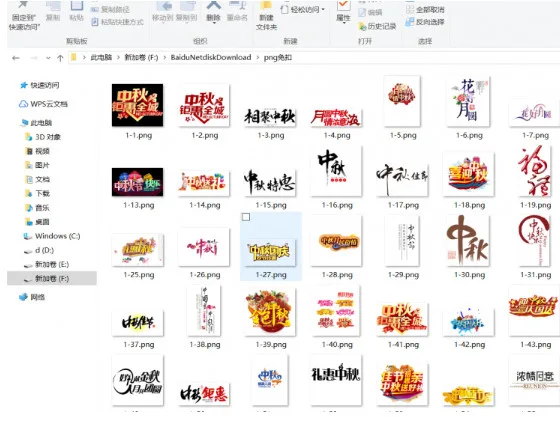The height and width of the screenshot is (422, 560).
Task: Tick the checkbox on 1-27.png
Action: [x=246, y=217]
